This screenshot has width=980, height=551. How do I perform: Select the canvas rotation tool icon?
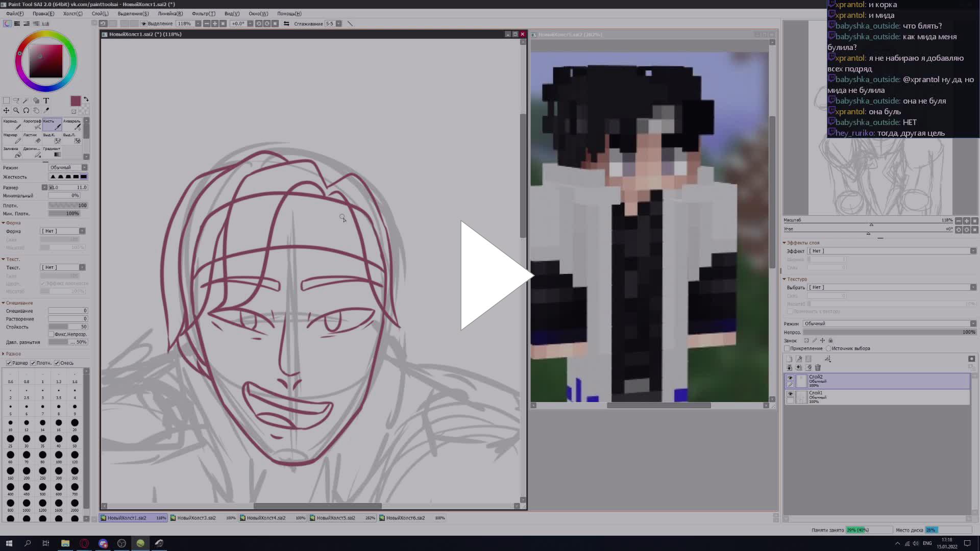click(26, 110)
